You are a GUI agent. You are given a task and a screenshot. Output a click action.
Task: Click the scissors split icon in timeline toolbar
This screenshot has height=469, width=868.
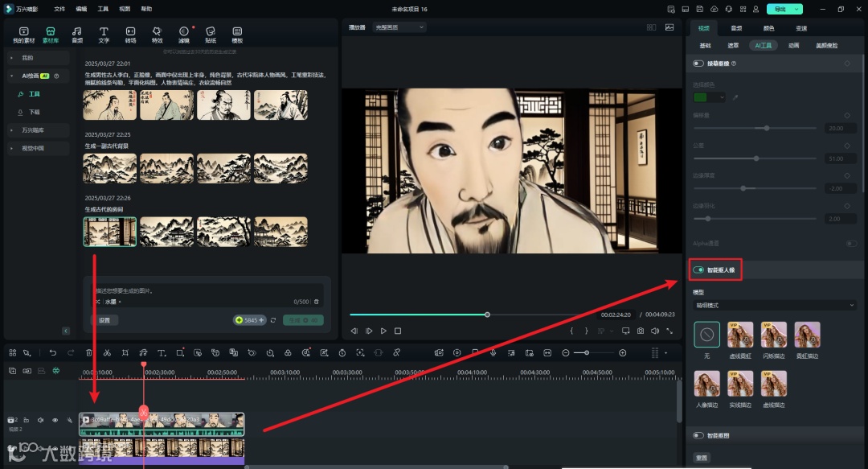point(107,352)
